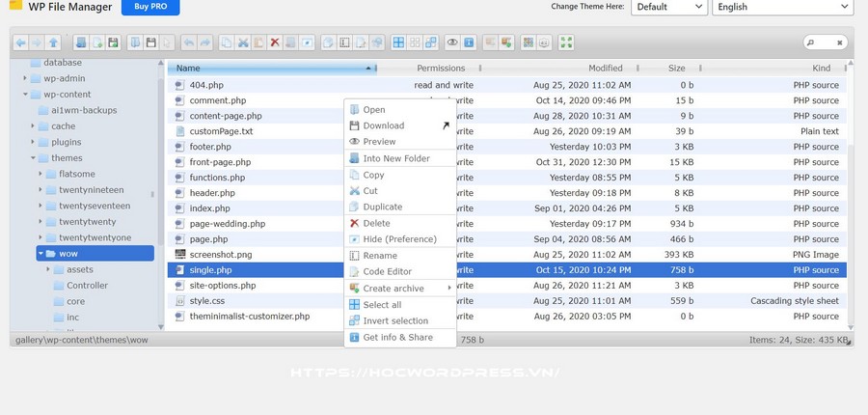Click the Back navigation arrow in toolbar

(21, 42)
